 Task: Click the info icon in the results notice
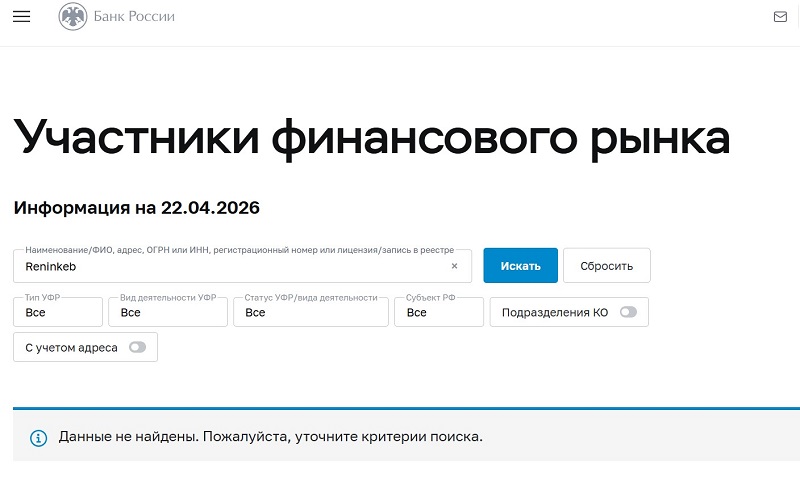(38, 438)
